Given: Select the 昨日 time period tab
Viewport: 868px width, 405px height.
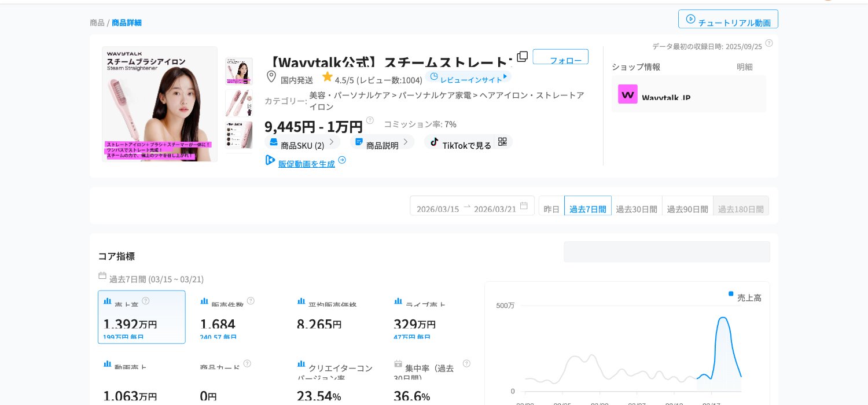Looking at the screenshot, I should coord(551,209).
